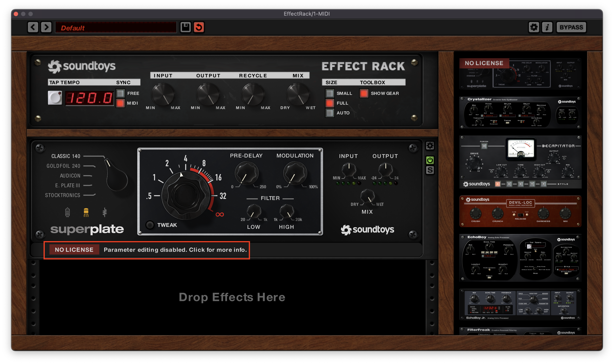Viewport: 614px width, 364px height.
Task: Open the TWEAK panel button
Action: point(150,225)
